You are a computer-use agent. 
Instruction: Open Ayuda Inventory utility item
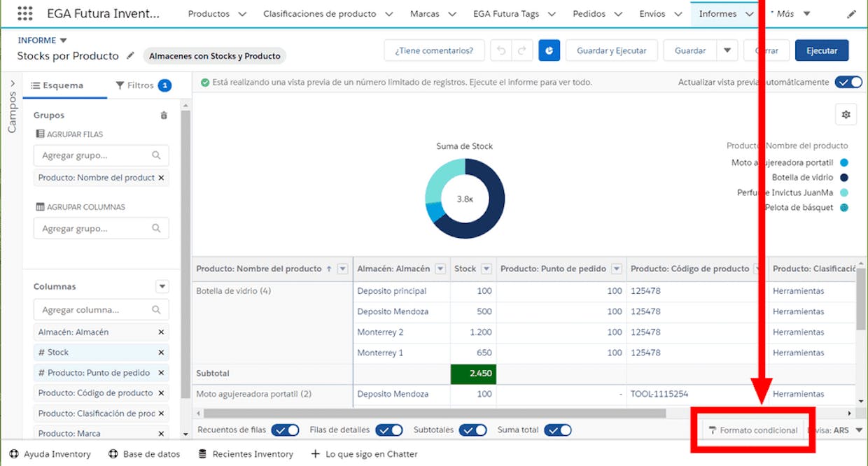(x=50, y=454)
